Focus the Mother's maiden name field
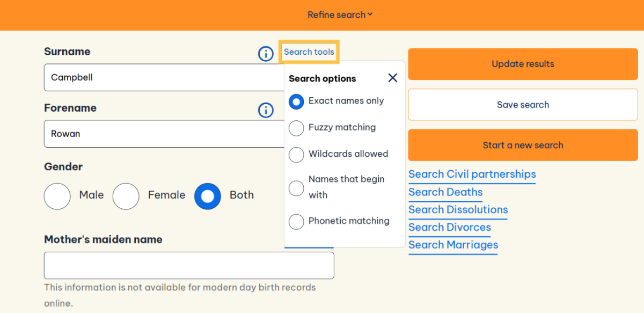This screenshot has width=644, height=313. click(189, 265)
